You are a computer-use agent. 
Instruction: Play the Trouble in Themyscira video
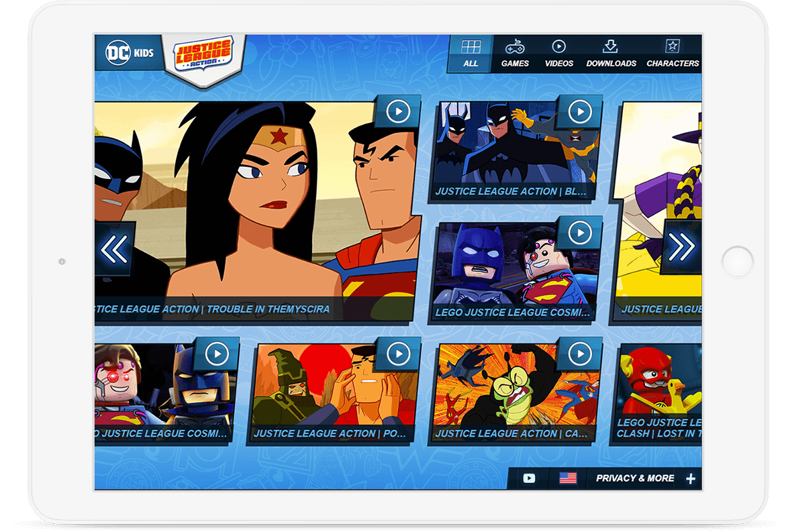(399, 111)
